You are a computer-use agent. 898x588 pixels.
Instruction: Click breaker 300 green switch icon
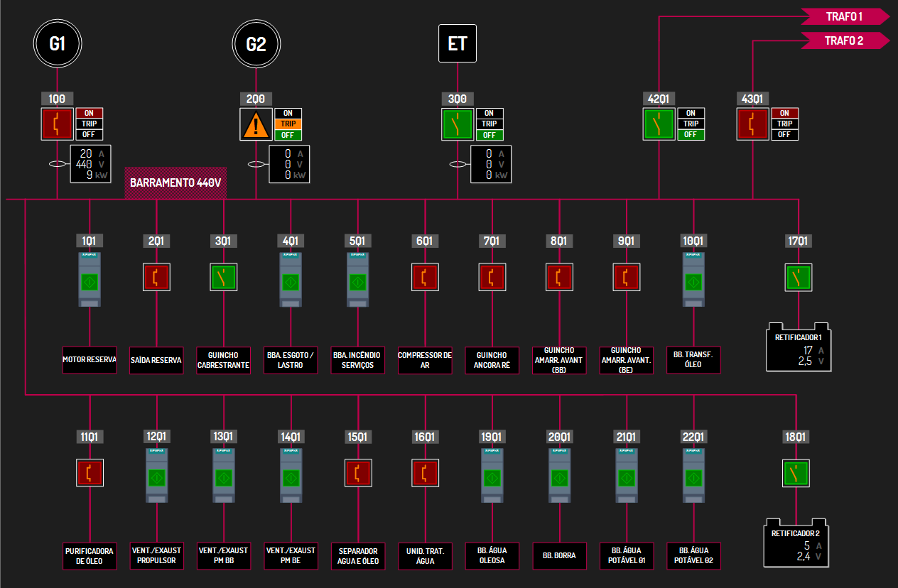(458, 124)
